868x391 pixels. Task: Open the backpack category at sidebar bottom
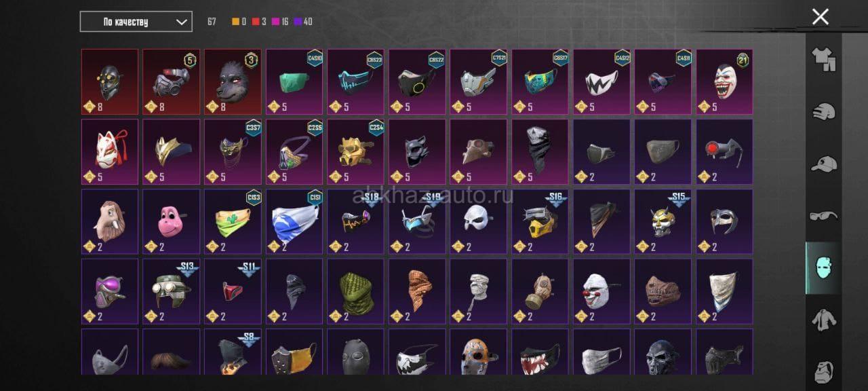tap(823, 372)
